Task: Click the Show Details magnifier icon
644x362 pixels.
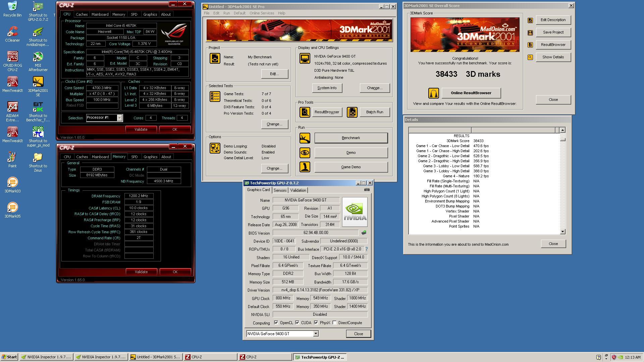Action: [x=530, y=57]
